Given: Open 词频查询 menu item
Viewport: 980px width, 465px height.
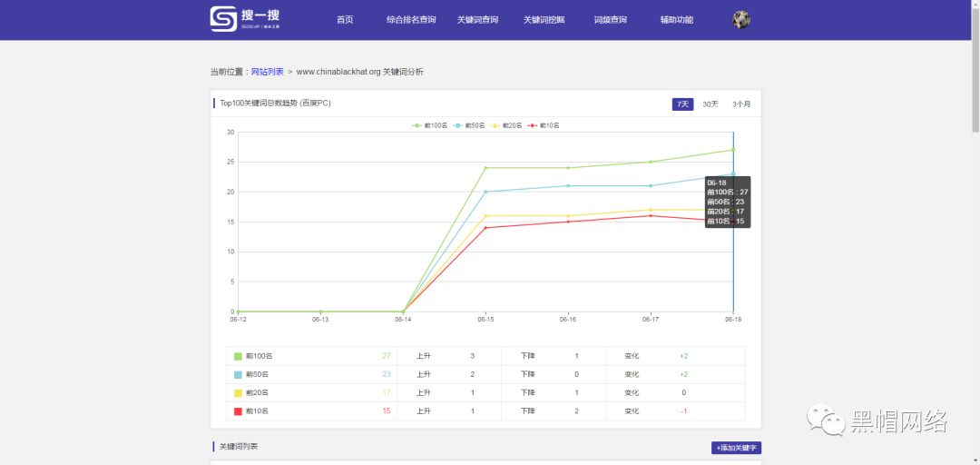Looking at the screenshot, I should 610,19.
